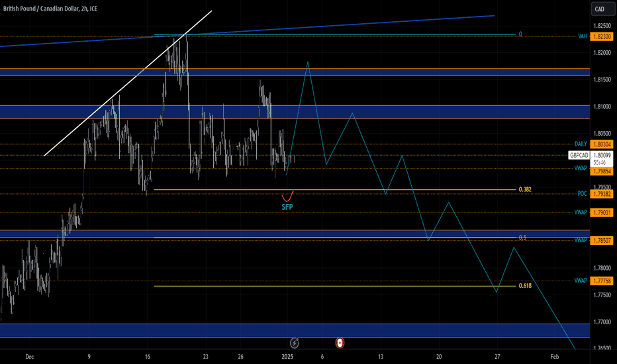Click the 1.79031 VWAP price tag
617x364 pixels.
click(x=602, y=212)
